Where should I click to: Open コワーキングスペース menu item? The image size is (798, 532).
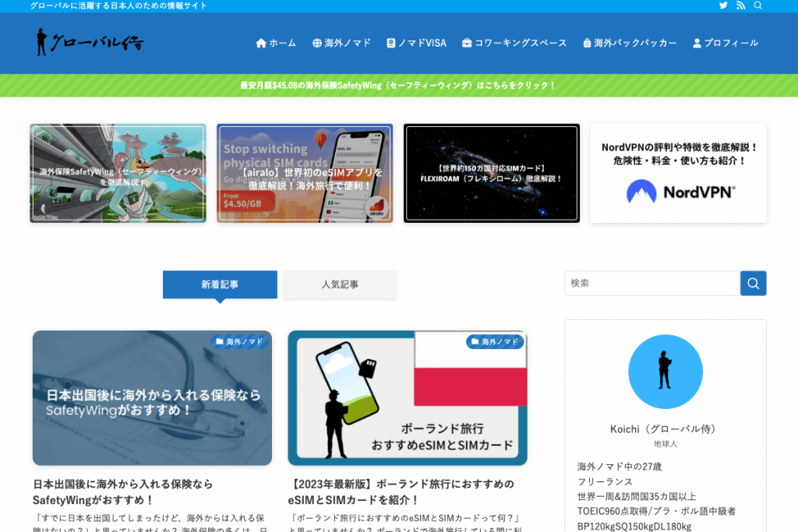(514, 44)
